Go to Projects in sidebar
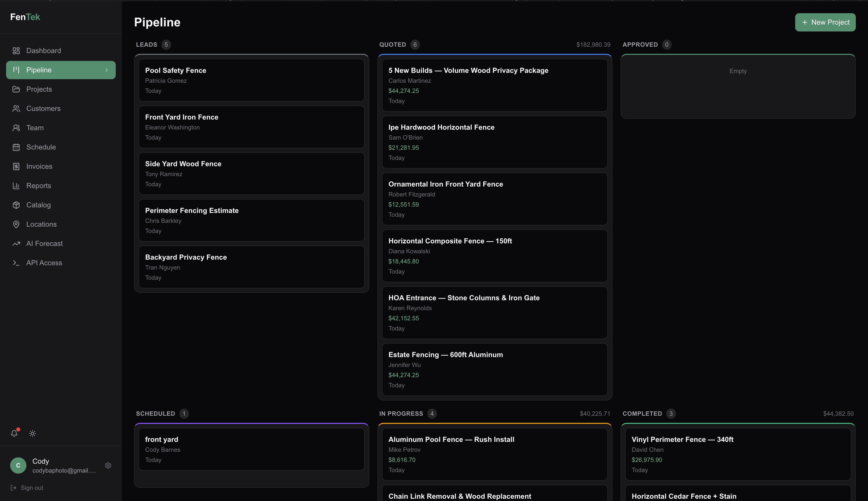 (61, 89)
